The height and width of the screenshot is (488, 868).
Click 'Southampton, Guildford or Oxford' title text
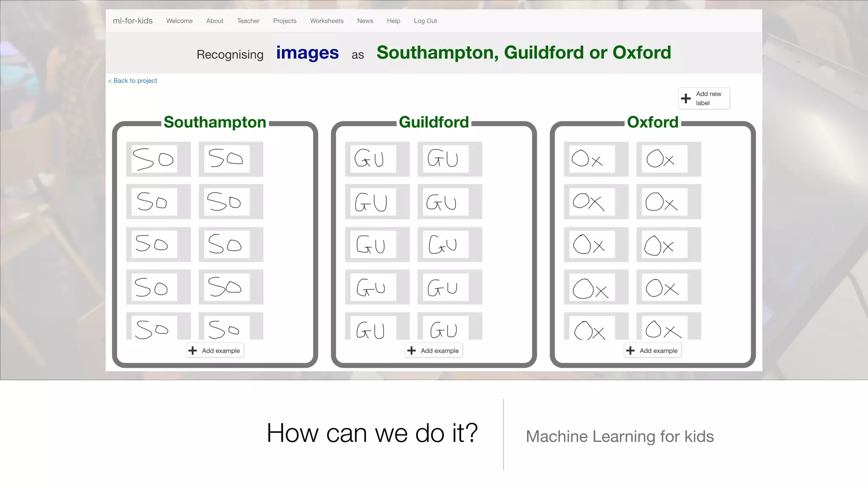pyautogui.click(x=524, y=53)
